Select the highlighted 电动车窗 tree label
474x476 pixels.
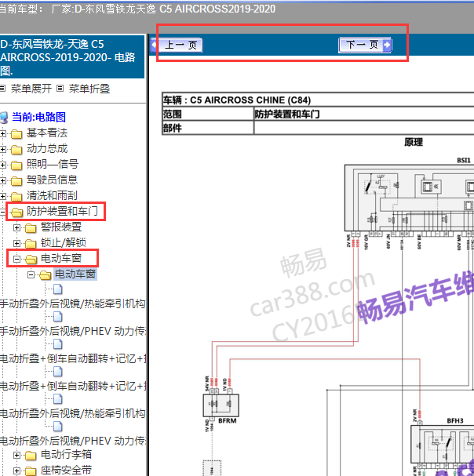pyautogui.click(x=75, y=274)
